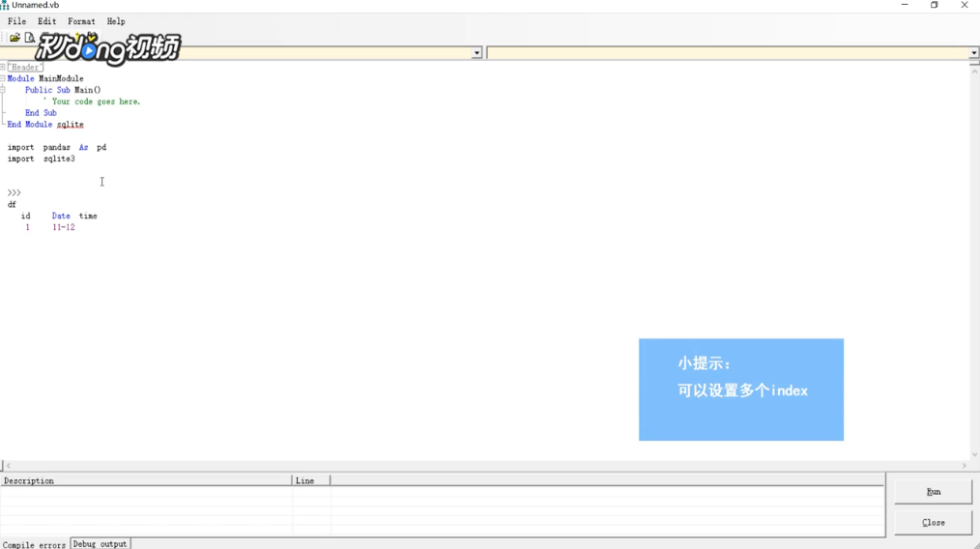Click the Line column header
Screen dimensions: 980x549
click(310, 480)
